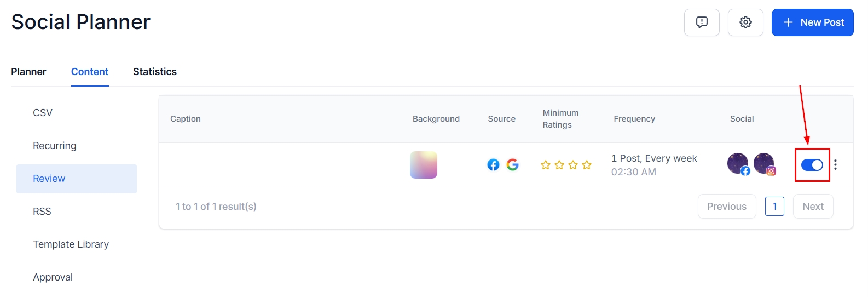Open Recurring in the sidebar
Screen dimensions: 868x297
[x=55, y=146]
